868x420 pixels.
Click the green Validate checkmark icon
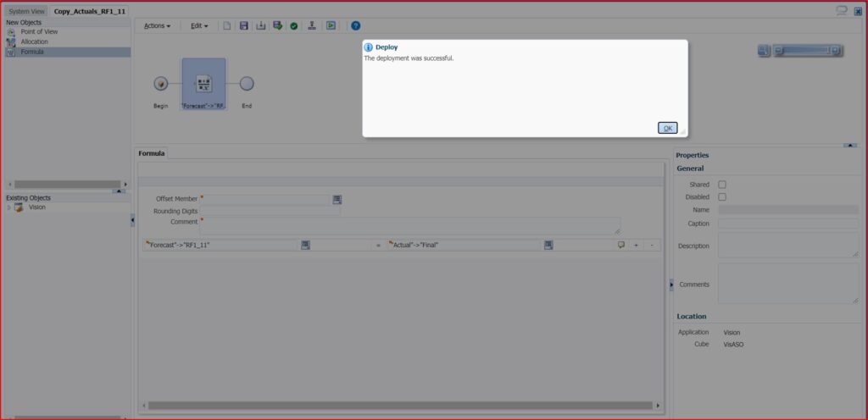coord(294,26)
